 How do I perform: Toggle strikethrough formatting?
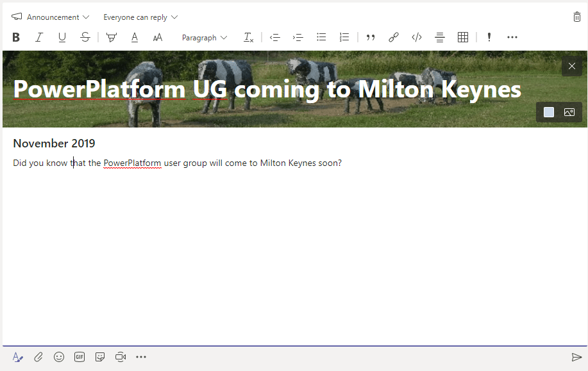tap(85, 37)
